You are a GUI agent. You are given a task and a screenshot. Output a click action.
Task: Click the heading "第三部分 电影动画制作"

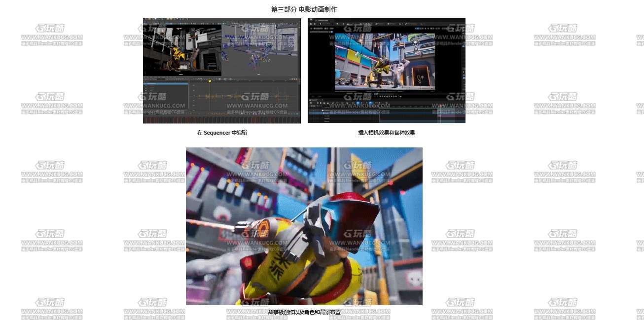coord(304,9)
